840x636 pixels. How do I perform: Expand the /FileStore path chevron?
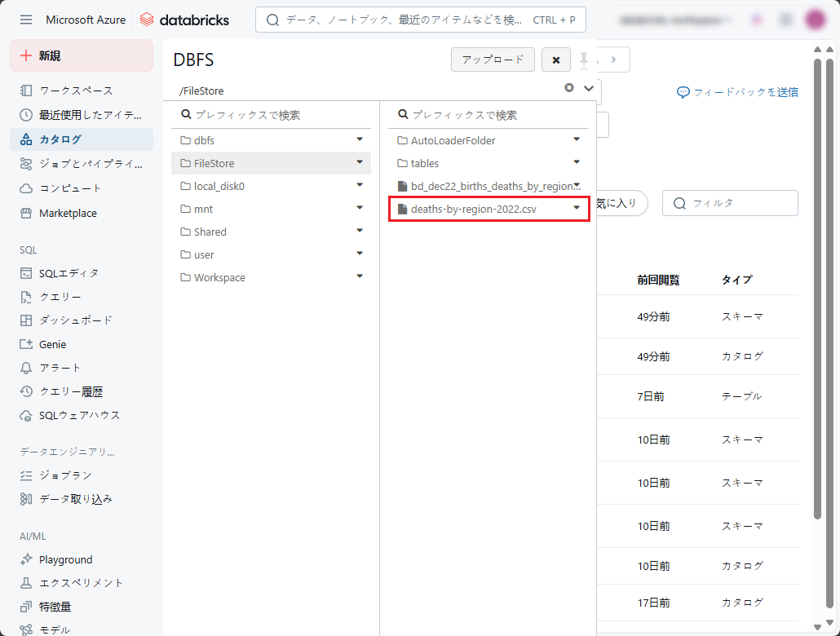click(x=589, y=88)
